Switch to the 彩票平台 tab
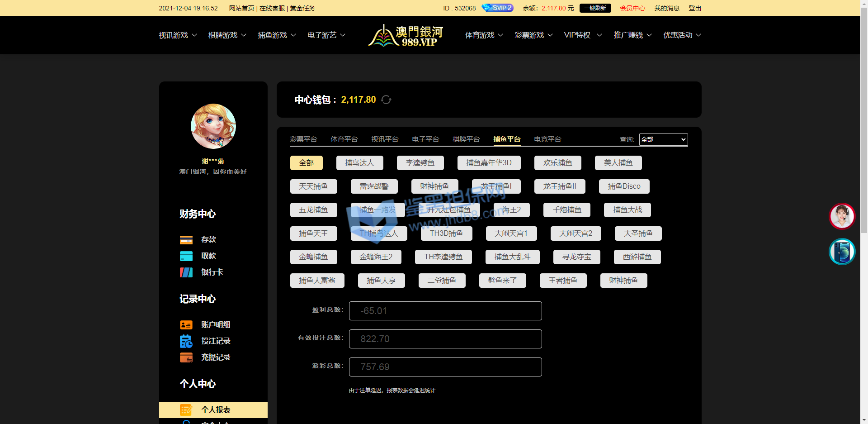 (x=303, y=139)
